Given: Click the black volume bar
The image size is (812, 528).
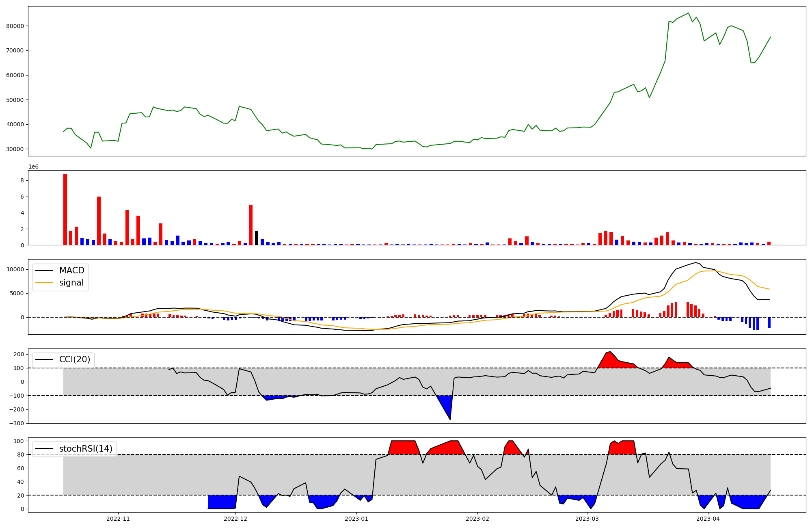Looking at the screenshot, I should pyautogui.click(x=257, y=238).
